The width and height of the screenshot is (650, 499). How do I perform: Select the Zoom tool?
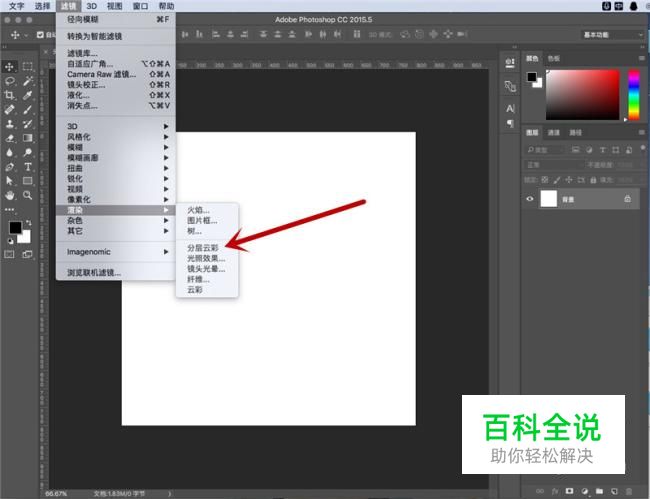(28, 195)
